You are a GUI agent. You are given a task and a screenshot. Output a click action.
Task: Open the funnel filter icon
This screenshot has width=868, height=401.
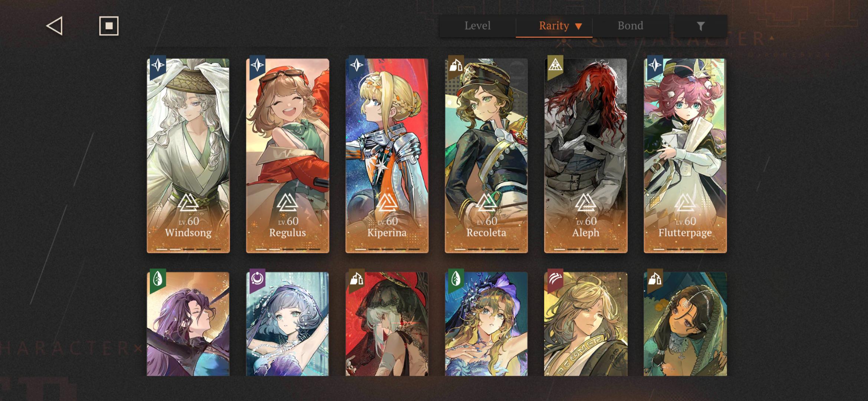click(700, 26)
